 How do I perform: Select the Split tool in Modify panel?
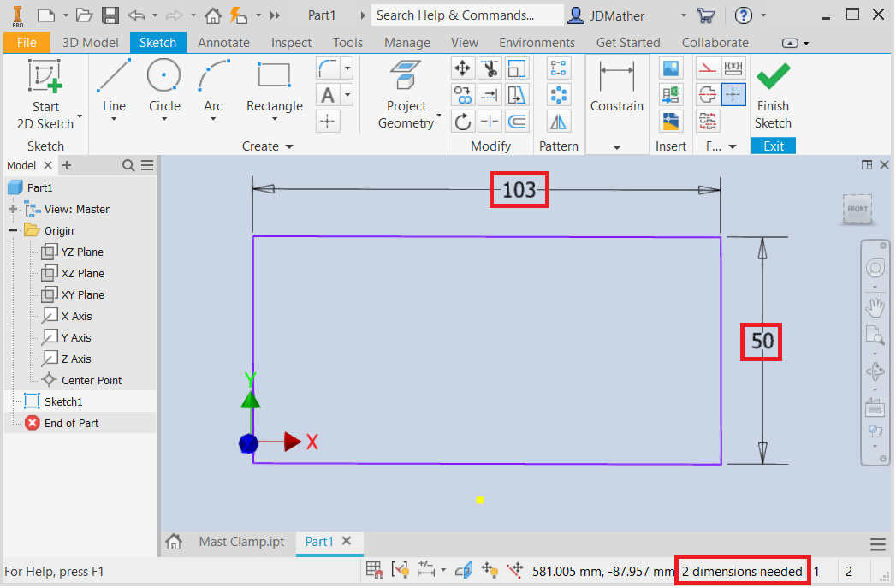coord(490,122)
